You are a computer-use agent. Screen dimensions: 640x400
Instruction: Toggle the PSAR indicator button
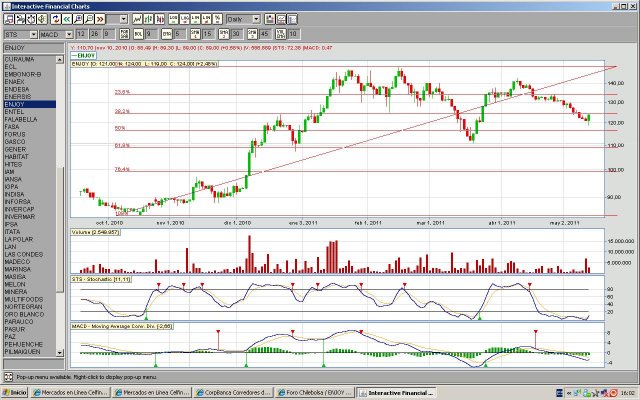tap(124, 34)
